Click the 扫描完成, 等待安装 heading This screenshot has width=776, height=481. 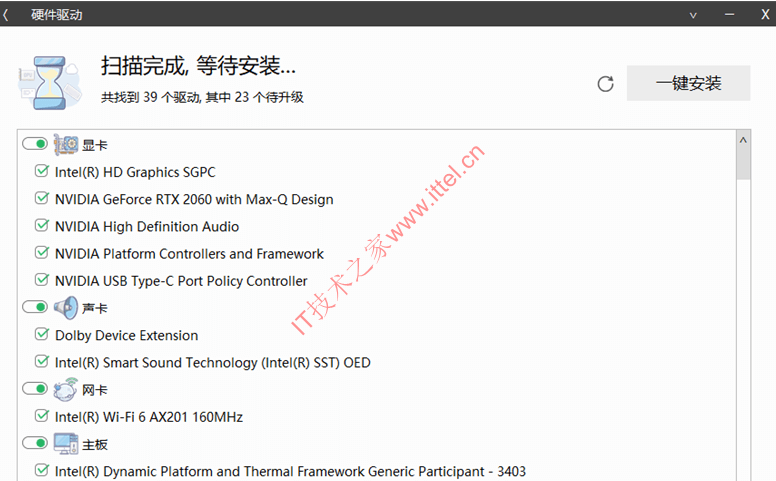[x=198, y=66]
